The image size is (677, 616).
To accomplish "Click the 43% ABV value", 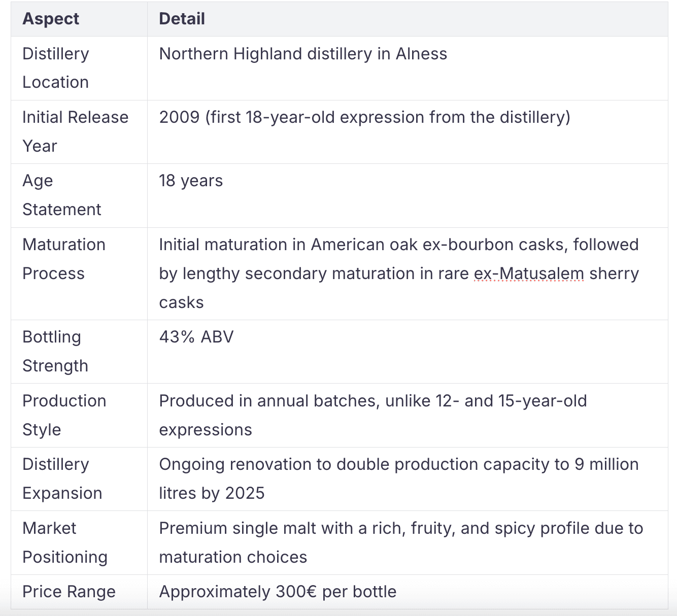I will coord(196,337).
